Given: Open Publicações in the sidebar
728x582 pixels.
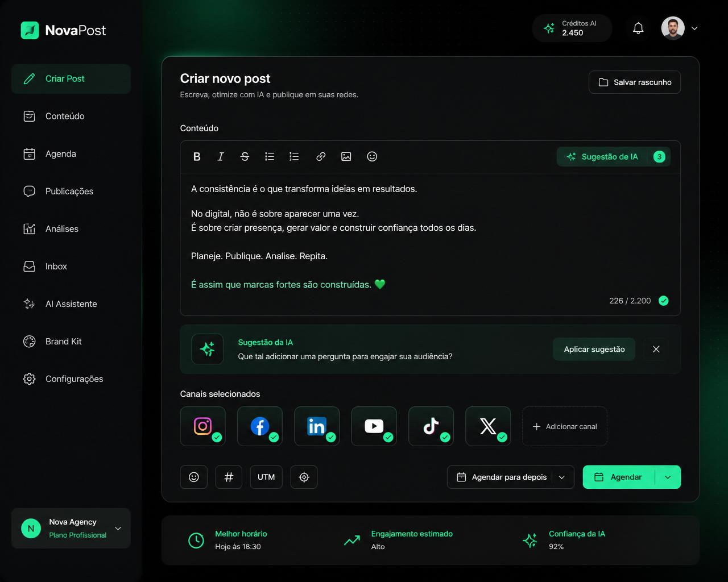Looking at the screenshot, I should point(71,191).
